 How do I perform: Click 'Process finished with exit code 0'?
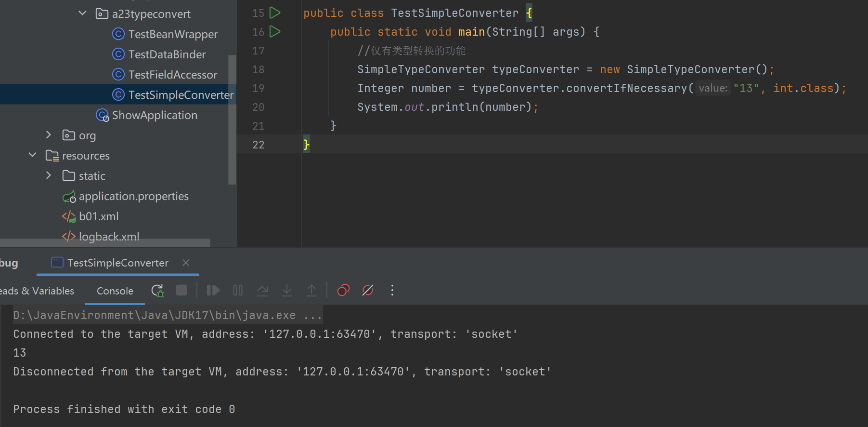(124, 409)
